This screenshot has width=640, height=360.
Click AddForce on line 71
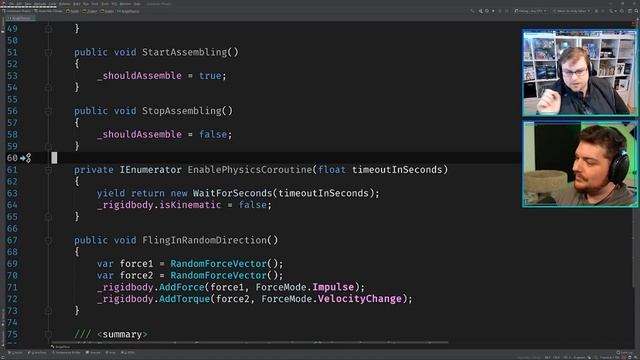pos(182,287)
